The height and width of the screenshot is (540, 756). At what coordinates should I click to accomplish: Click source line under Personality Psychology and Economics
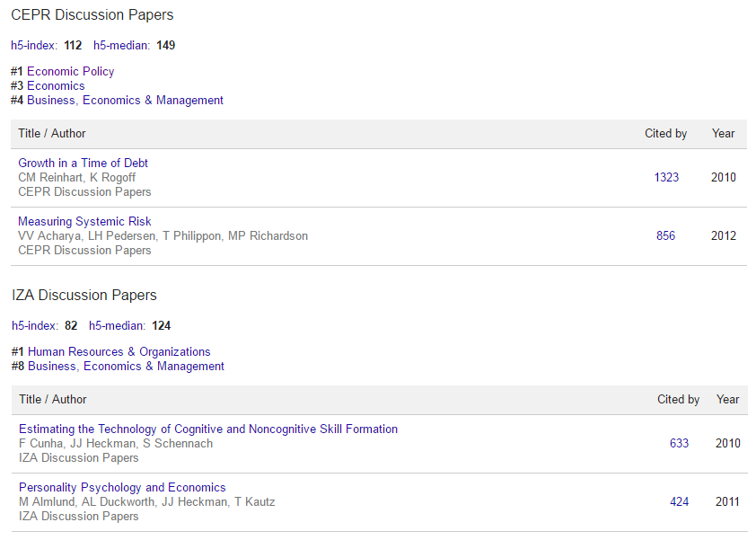point(79,517)
